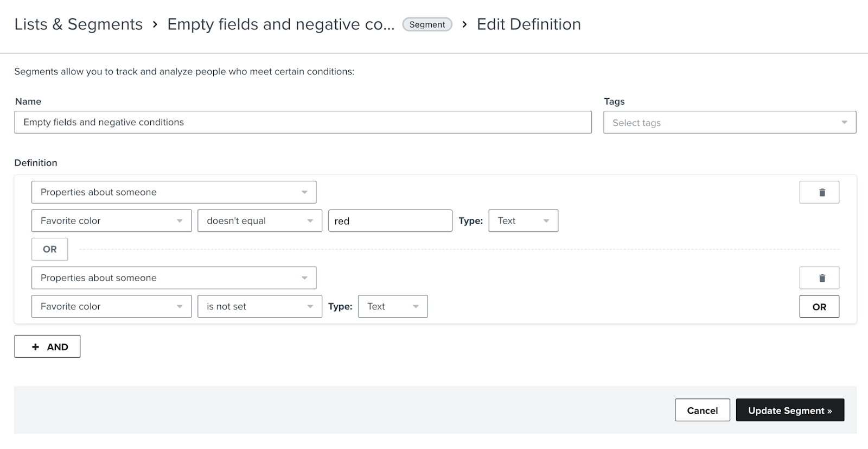The height and width of the screenshot is (449, 868).
Task: Add a new condition with + AND
Action: [x=47, y=346]
